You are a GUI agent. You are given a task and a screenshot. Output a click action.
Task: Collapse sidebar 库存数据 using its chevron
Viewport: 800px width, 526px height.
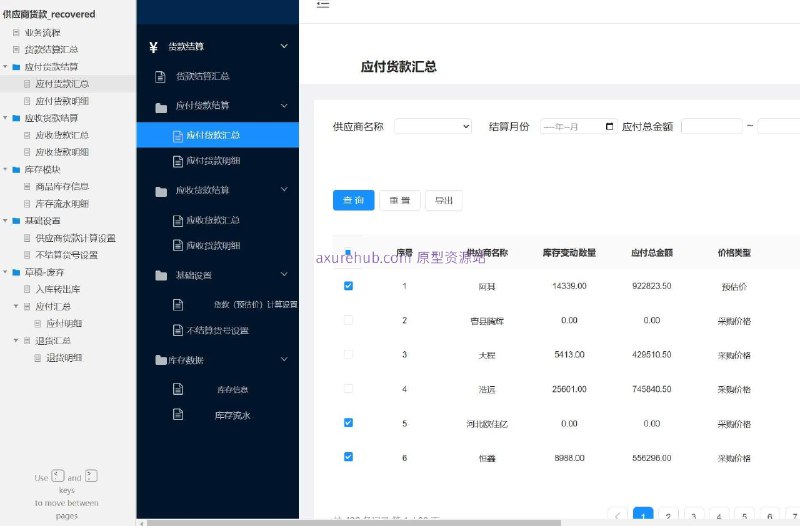[284, 359]
